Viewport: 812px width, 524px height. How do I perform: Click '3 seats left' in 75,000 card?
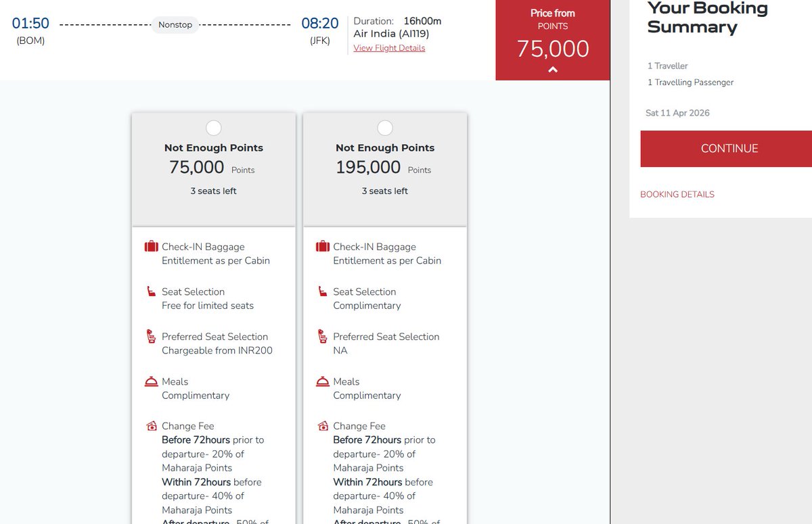(213, 191)
